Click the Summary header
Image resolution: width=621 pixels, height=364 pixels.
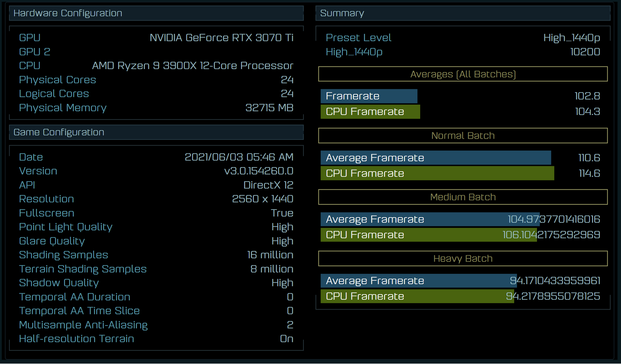coord(463,13)
